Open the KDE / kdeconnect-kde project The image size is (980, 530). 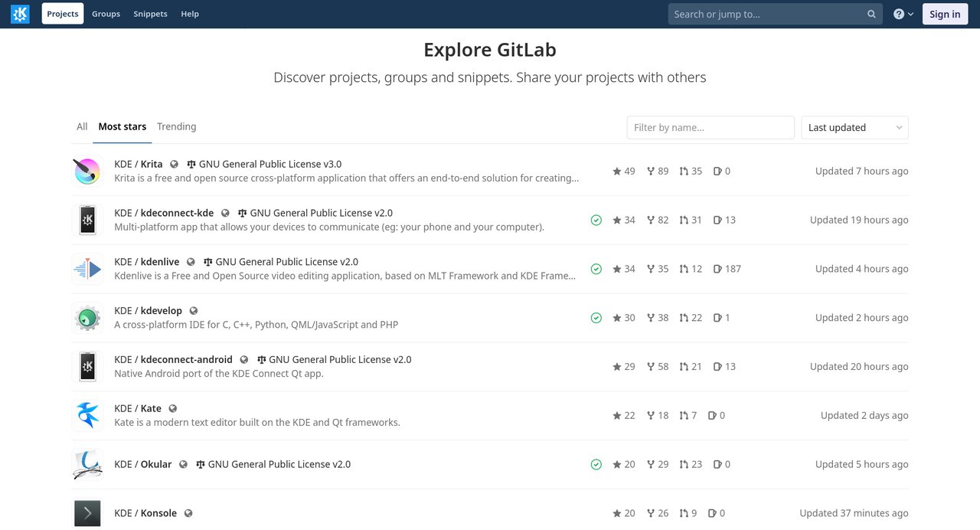click(x=164, y=213)
